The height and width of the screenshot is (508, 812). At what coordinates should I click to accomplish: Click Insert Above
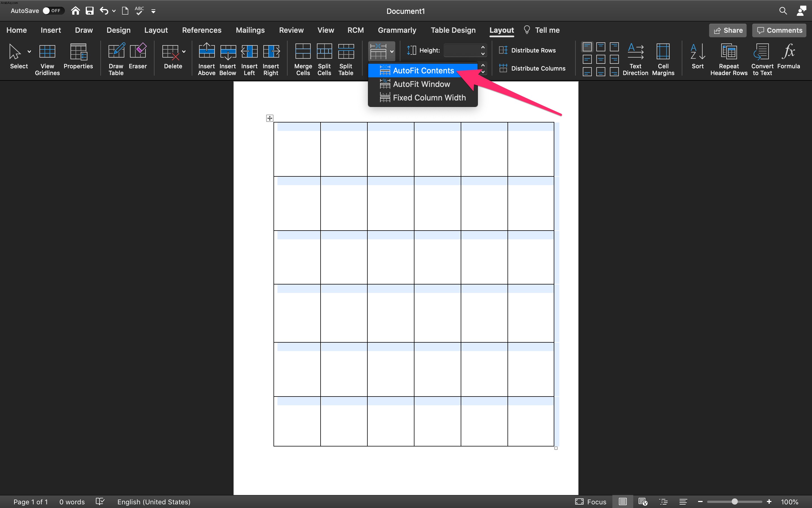(x=207, y=59)
